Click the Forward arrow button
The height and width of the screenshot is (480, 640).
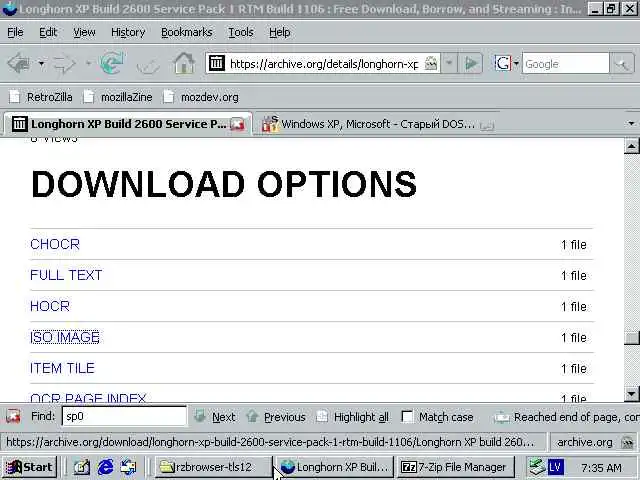(64, 64)
